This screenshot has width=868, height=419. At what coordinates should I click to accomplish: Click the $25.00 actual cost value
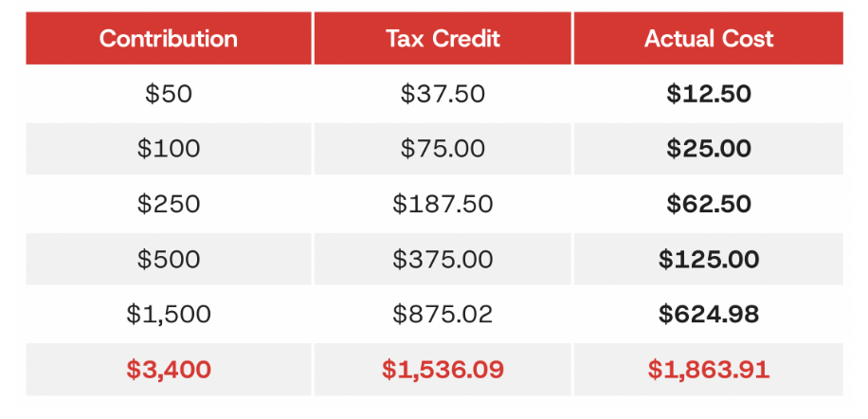tap(709, 149)
